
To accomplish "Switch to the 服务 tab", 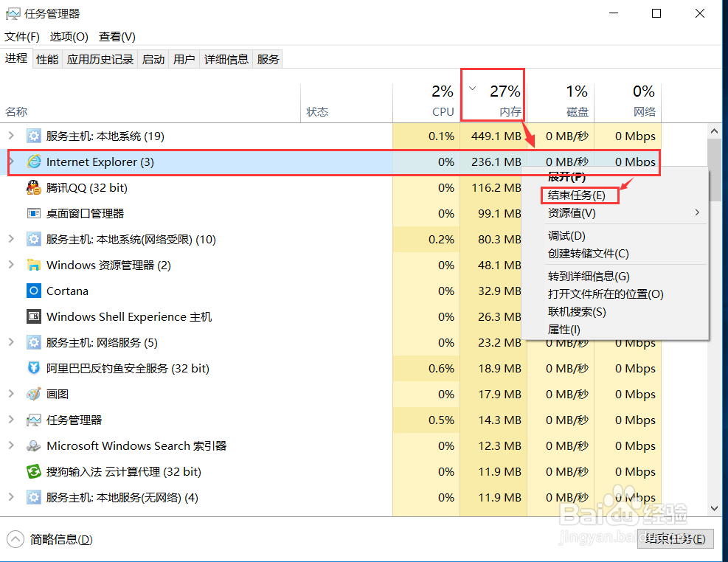I will (x=268, y=60).
